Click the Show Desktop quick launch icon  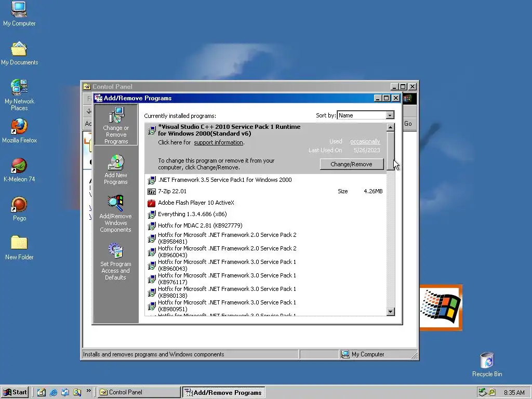pos(42,393)
